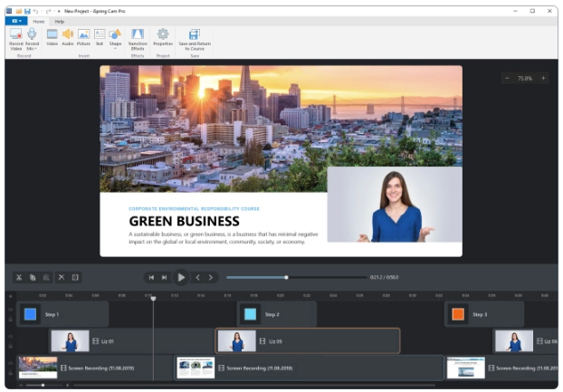Select the Liz 05 clip thumbnail
563x392 pixels.
click(237, 341)
